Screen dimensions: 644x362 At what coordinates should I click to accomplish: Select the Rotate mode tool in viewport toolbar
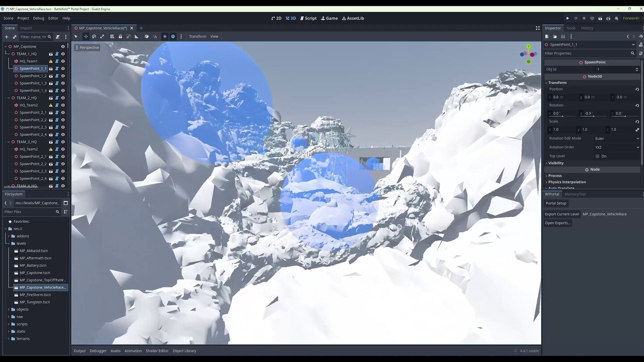94,37
